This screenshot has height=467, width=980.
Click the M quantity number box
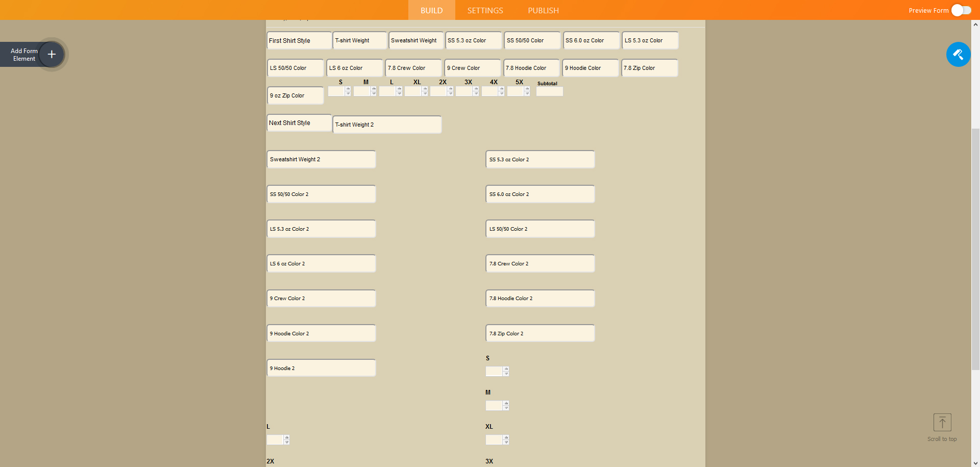[495, 405]
